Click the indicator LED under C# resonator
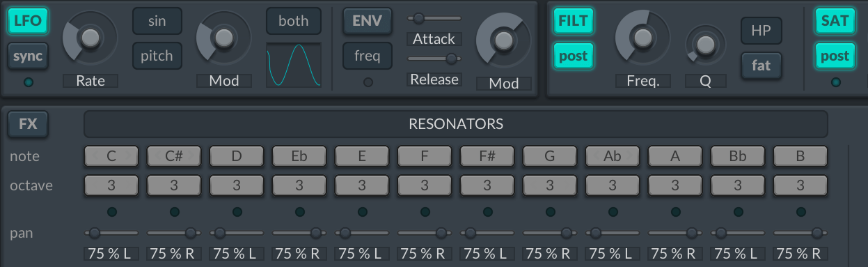Image resolution: width=868 pixels, height=267 pixels. click(x=174, y=212)
